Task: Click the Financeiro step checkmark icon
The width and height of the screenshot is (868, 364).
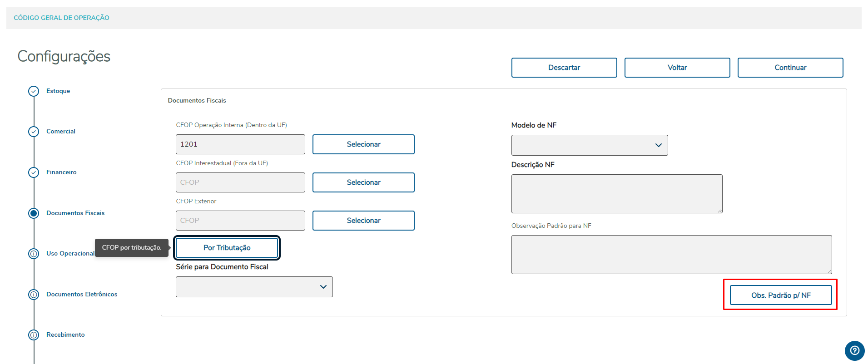Action: (x=34, y=172)
